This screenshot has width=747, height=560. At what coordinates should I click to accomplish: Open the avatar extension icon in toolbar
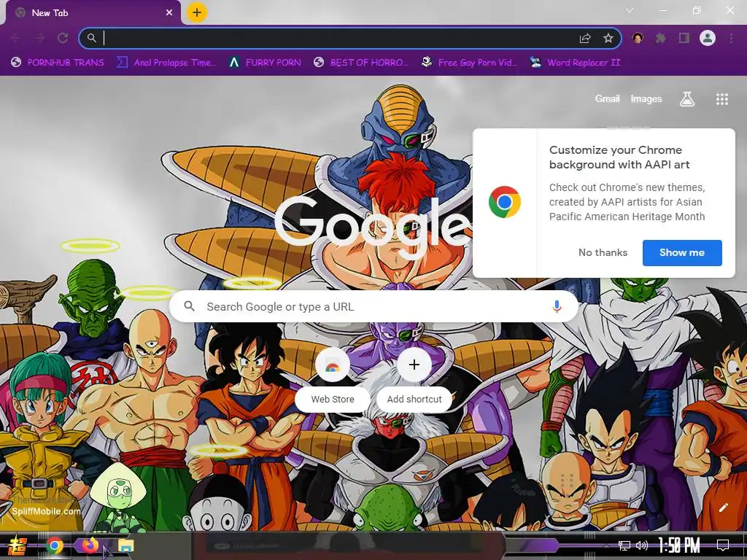(638, 38)
